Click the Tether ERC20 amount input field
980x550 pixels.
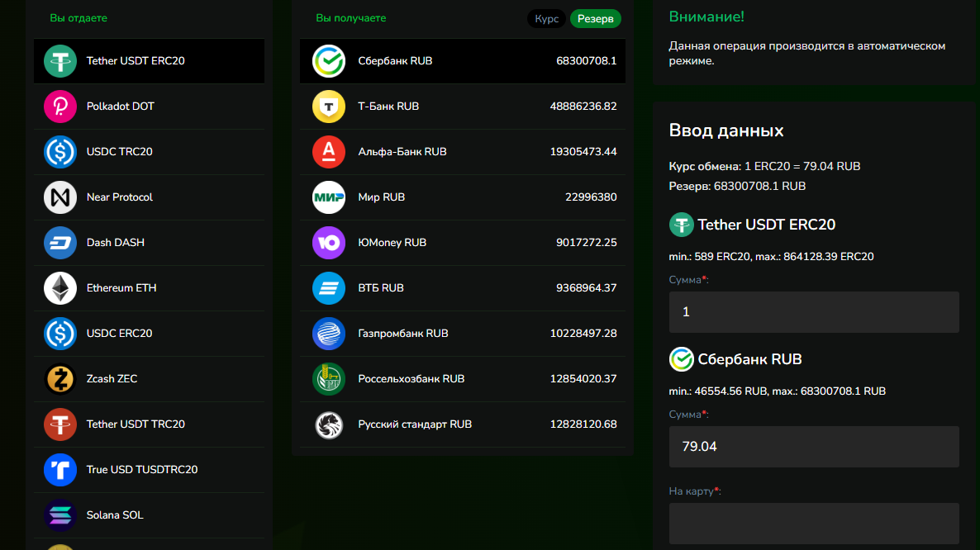(x=813, y=312)
